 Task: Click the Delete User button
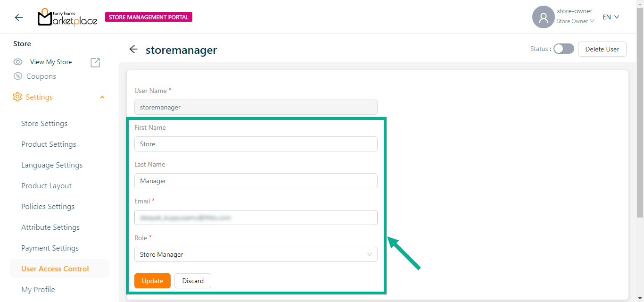602,49
